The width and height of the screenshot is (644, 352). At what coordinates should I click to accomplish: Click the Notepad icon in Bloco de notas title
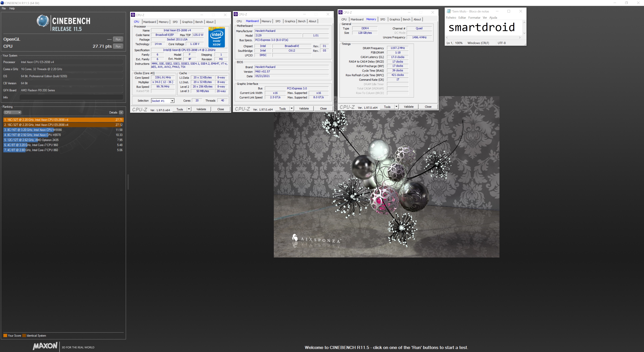pos(449,11)
